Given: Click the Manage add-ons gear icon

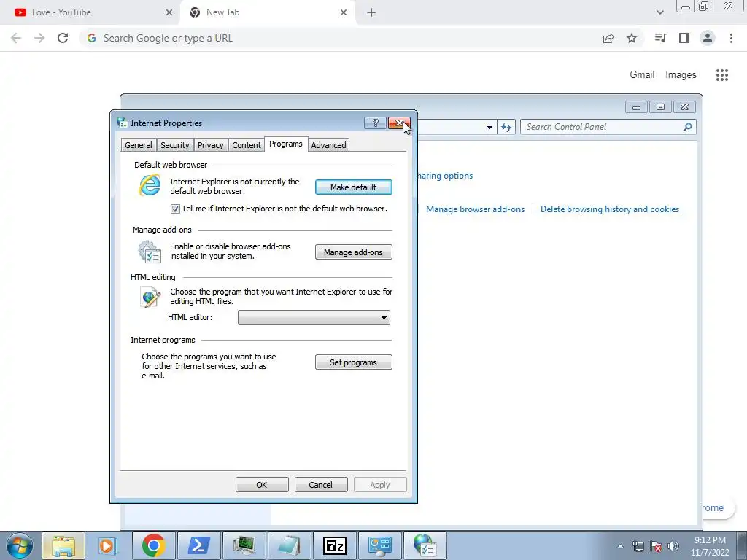Looking at the screenshot, I should click(150, 252).
